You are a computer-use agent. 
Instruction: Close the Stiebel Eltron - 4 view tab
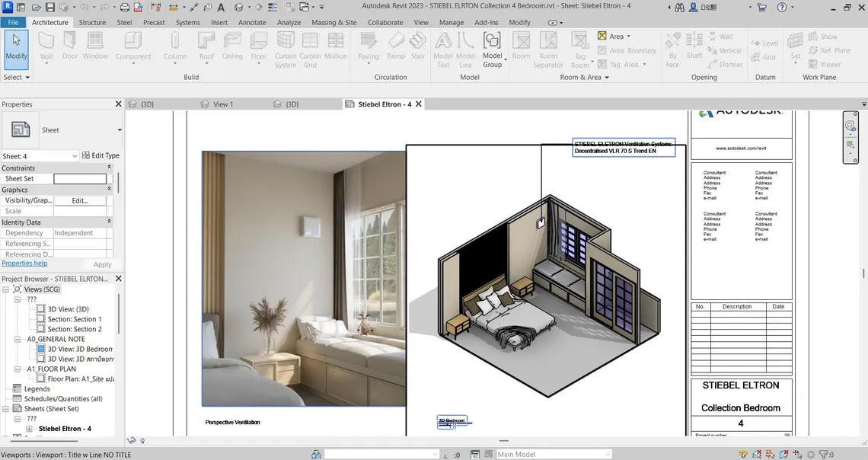(419, 104)
